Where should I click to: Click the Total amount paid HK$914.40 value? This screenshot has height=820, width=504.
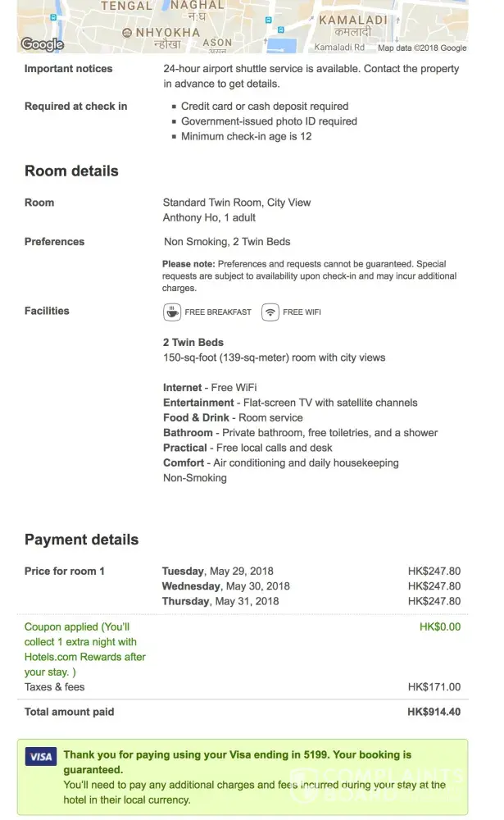[434, 712]
